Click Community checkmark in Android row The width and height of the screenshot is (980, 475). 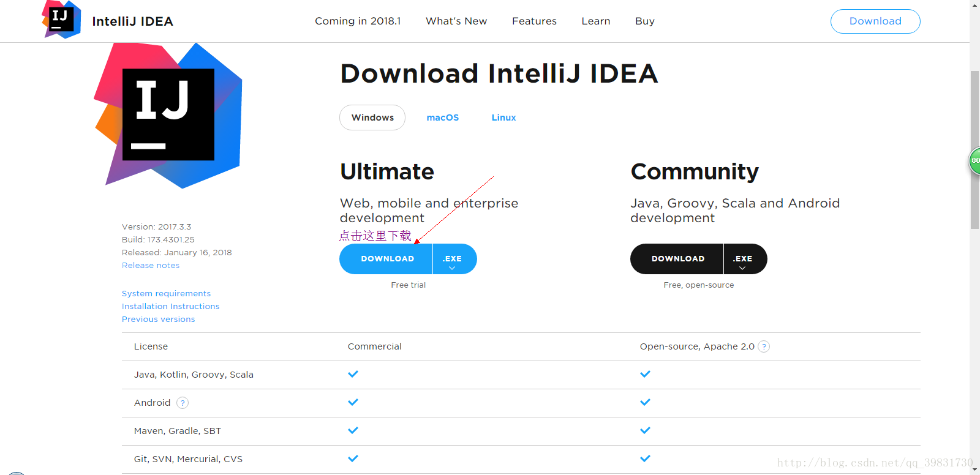click(x=645, y=402)
